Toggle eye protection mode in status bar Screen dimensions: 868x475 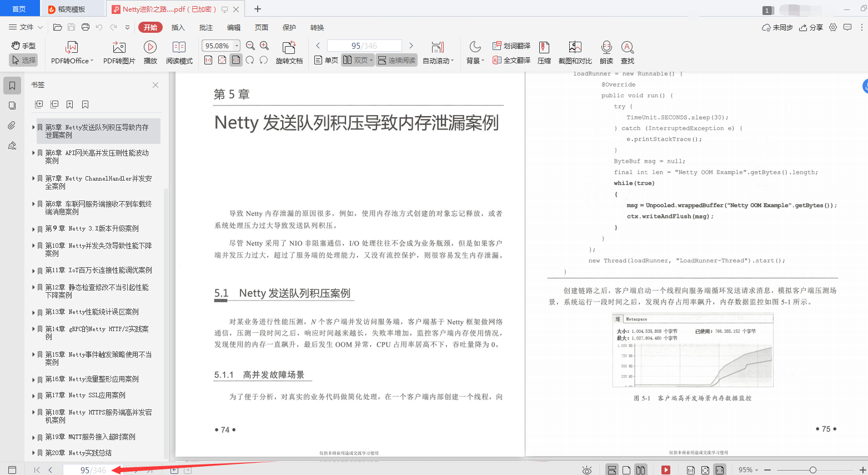coord(587,470)
